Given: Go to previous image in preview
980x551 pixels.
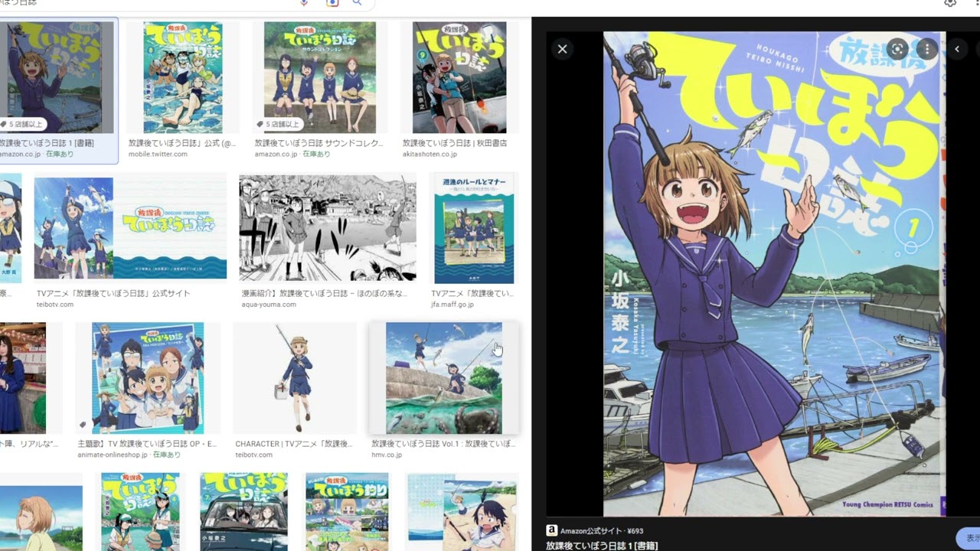Looking at the screenshot, I should 957,49.
